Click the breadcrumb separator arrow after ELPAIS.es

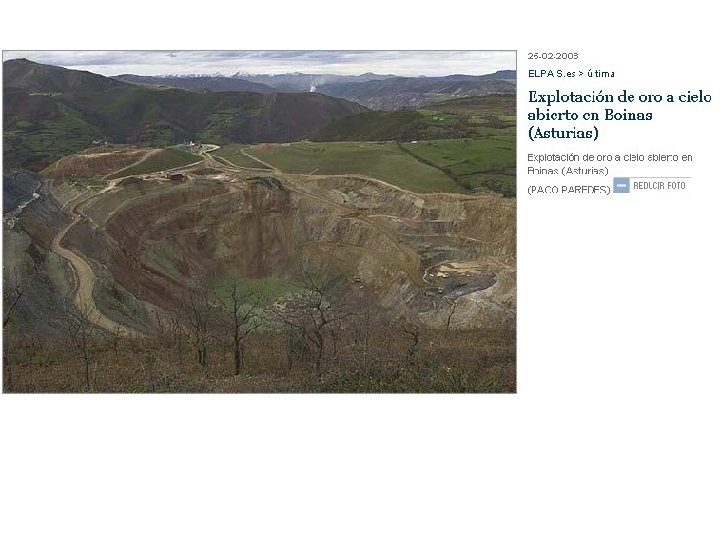click(x=581, y=73)
